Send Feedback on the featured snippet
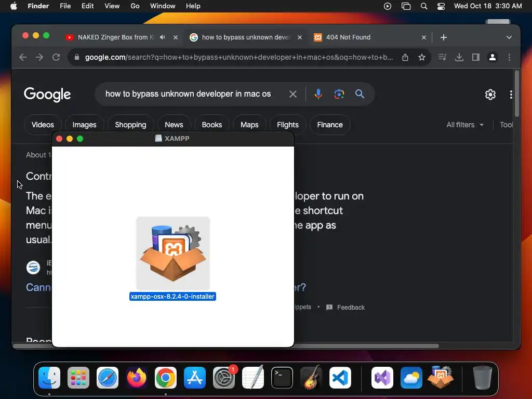532x399 pixels. tap(345, 308)
